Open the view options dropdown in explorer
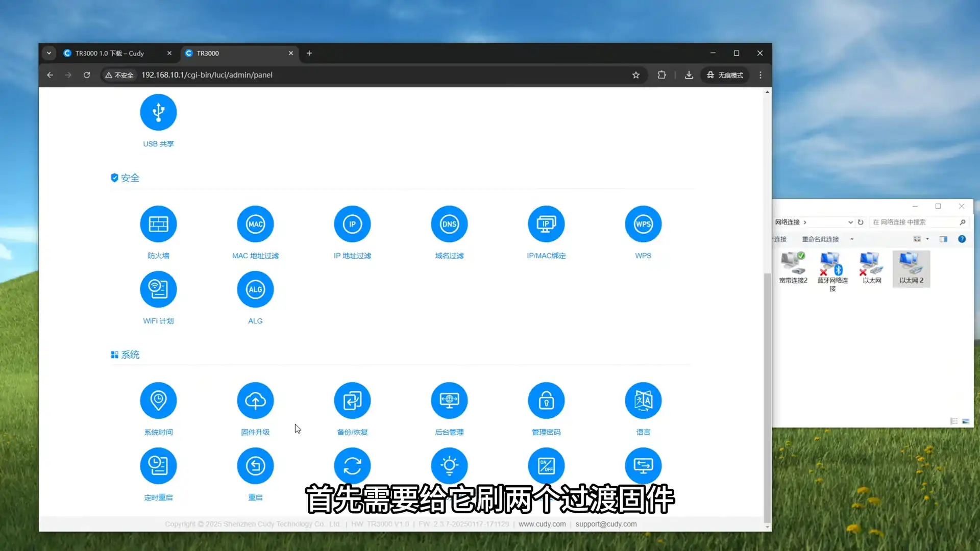 click(x=927, y=239)
